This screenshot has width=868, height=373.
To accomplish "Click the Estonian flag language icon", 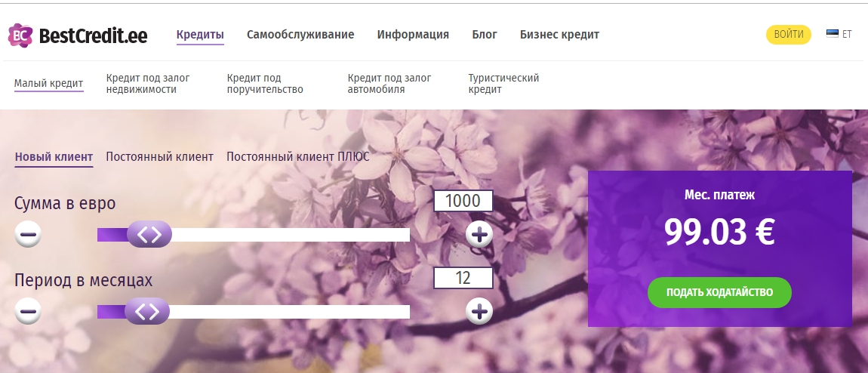I will coord(833,34).
